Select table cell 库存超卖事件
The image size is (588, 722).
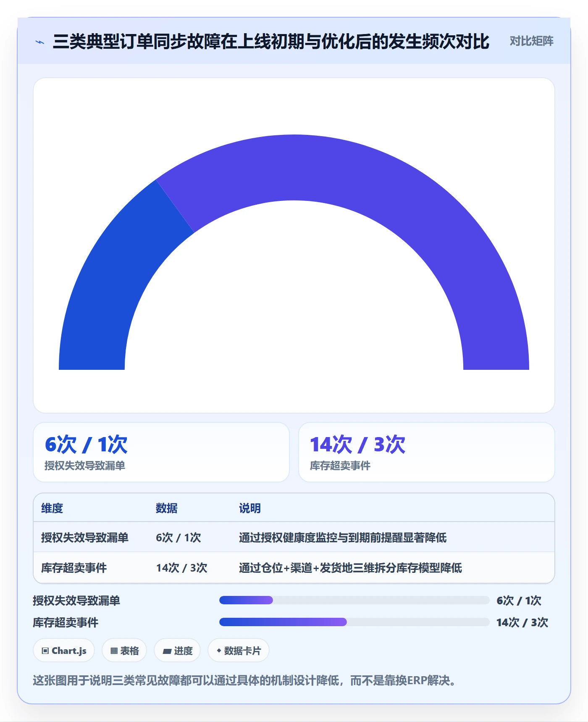74,568
